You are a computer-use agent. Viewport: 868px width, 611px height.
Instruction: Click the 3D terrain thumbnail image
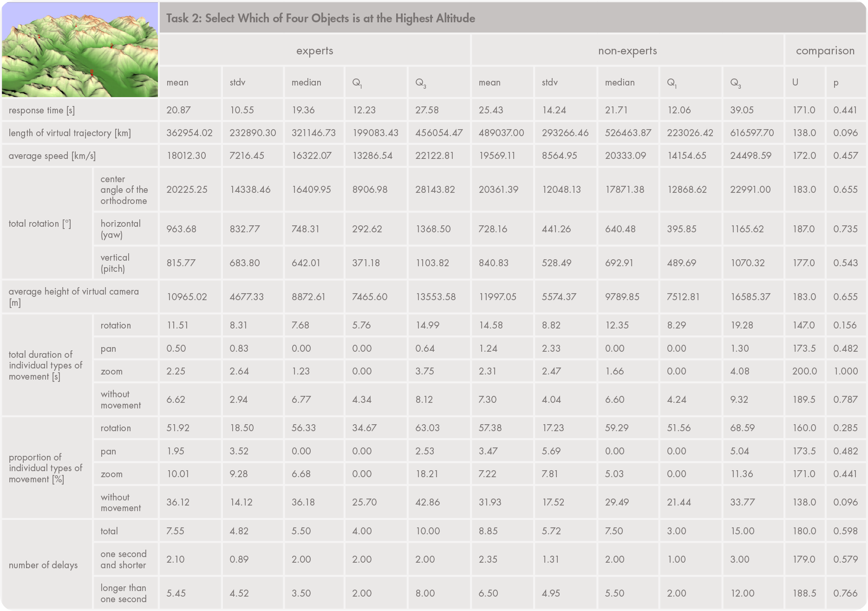point(80,50)
